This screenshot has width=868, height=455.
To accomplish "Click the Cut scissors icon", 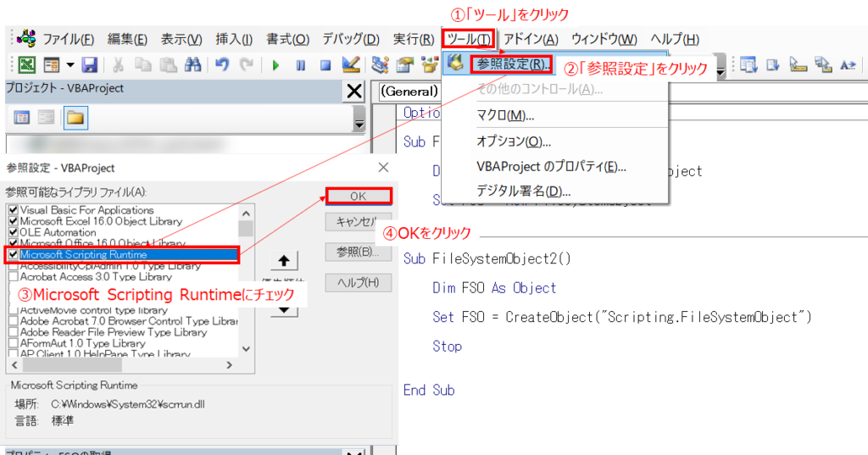I will 118,64.
